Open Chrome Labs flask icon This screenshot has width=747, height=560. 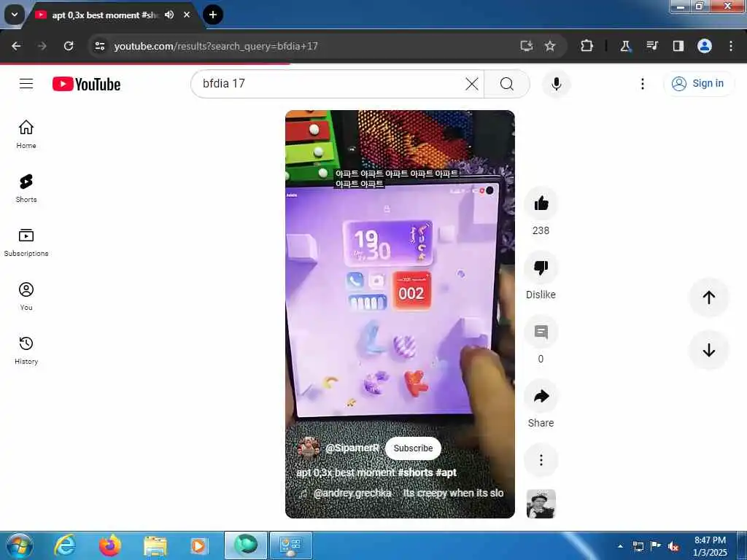(625, 46)
